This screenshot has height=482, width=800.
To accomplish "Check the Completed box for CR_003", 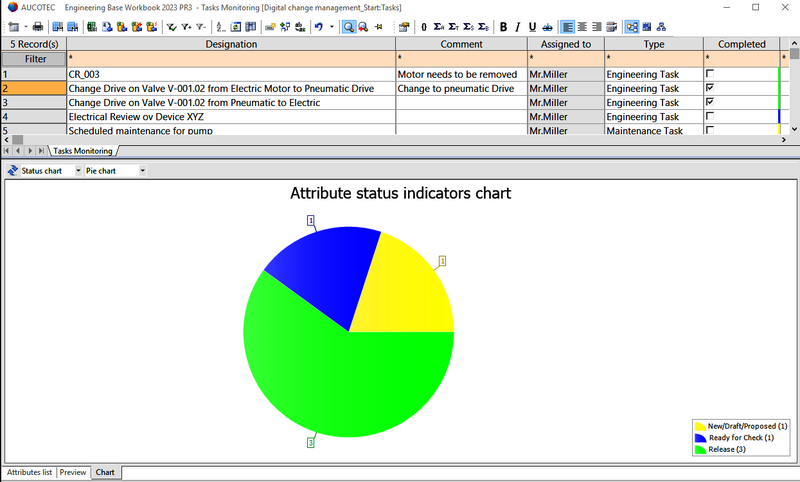I will [710, 74].
